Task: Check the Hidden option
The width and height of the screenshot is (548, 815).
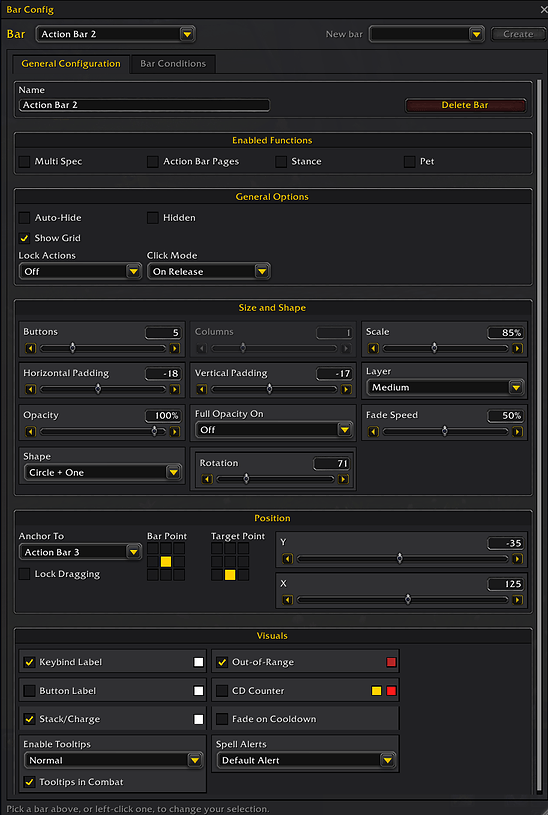Action: pyautogui.click(x=153, y=218)
